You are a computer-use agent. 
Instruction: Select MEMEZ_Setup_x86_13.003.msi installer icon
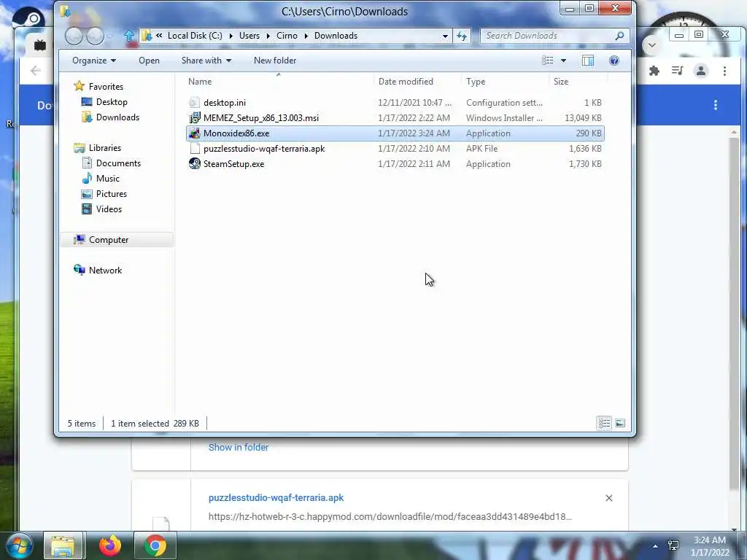pyautogui.click(x=194, y=117)
